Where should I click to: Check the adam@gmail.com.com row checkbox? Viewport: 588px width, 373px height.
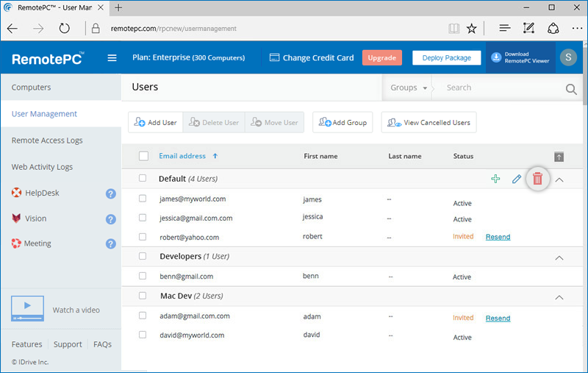[143, 316]
